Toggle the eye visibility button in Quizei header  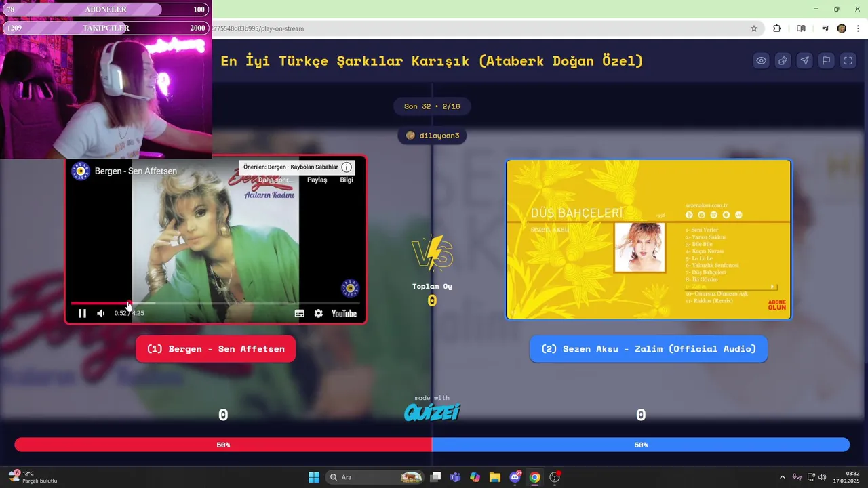762,61
